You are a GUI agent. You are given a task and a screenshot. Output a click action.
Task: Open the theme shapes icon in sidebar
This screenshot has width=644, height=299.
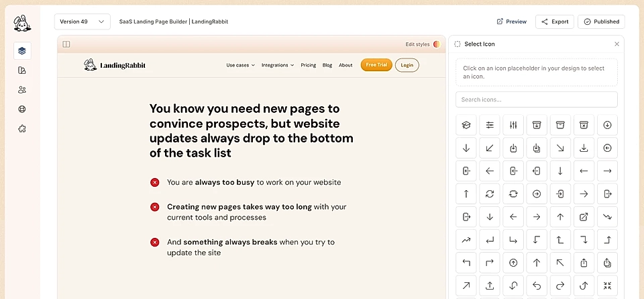tap(22, 71)
